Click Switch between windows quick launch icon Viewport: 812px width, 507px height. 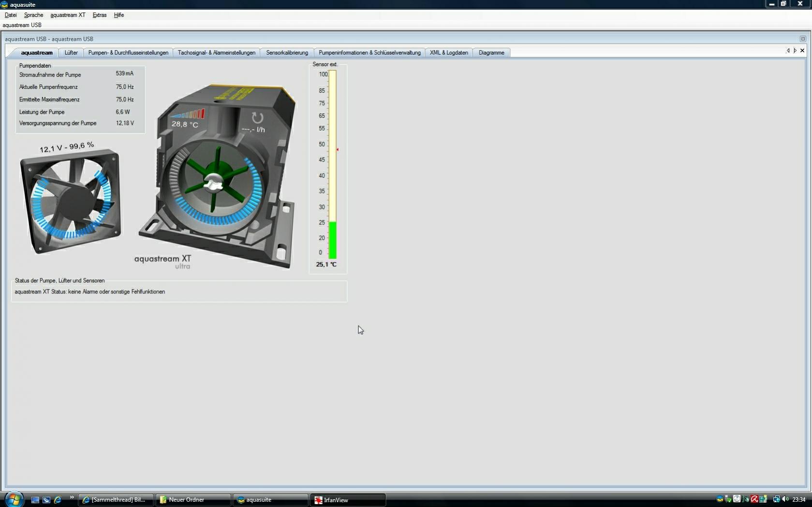[x=46, y=500]
